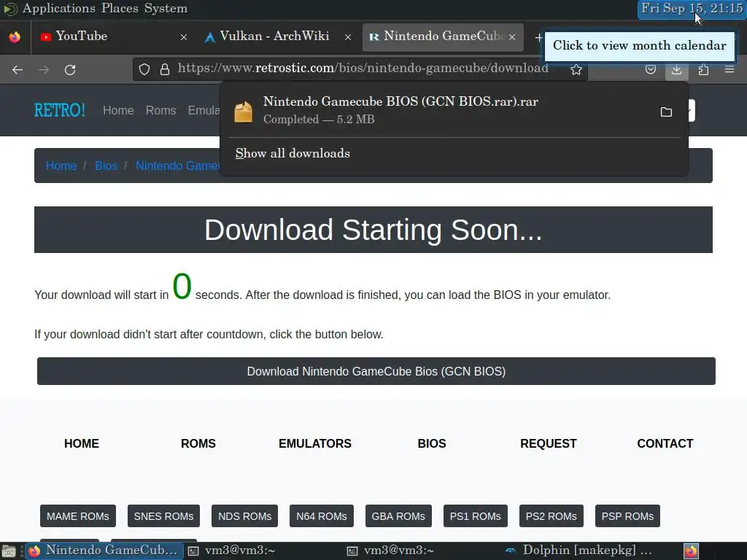Close the Nintendo GameCube tab
This screenshot has width=747, height=560.
(512, 37)
